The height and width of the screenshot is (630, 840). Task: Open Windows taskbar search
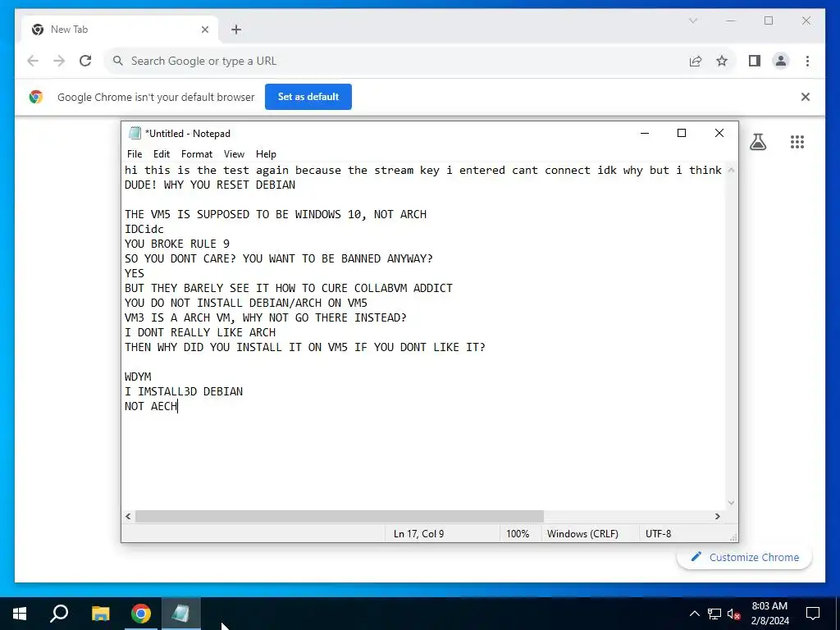[x=59, y=614]
